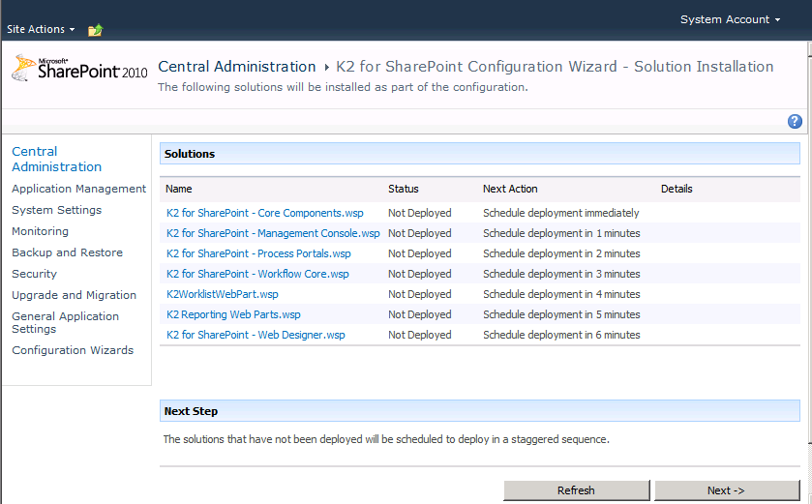Screen dimensions: 812x504
Task: Click 'Schedule deployment in 6 minutes' text
Action: pos(561,335)
